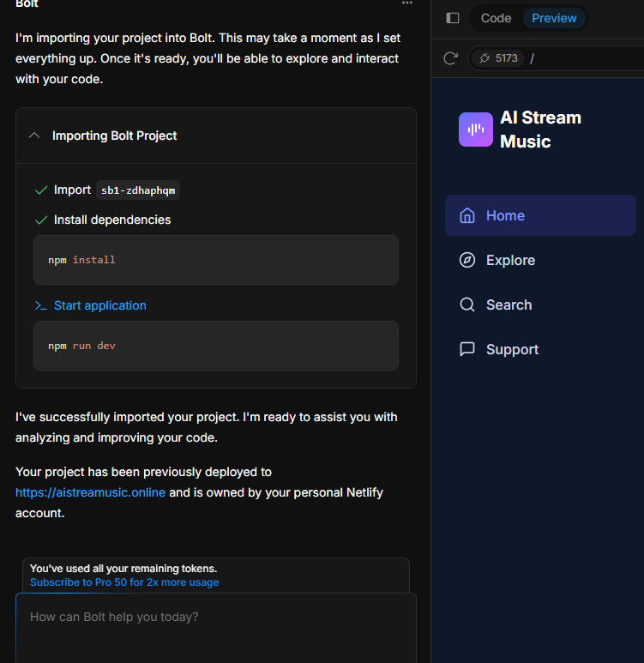Click the sb1-zdhaphqm project badge

point(138,190)
